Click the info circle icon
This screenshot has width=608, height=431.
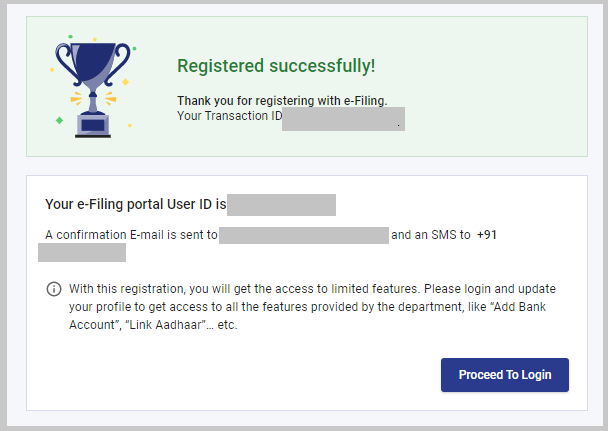(x=54, y=289)
